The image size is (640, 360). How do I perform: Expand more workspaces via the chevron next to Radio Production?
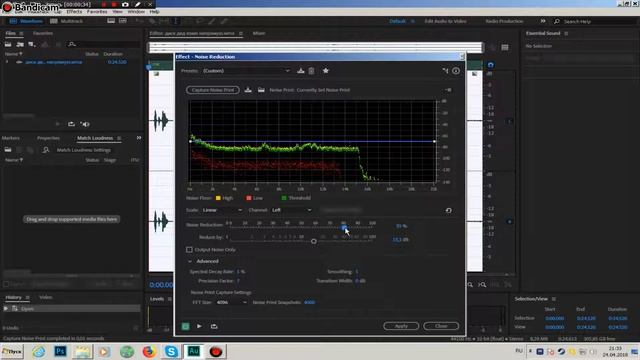click(543, 21)
